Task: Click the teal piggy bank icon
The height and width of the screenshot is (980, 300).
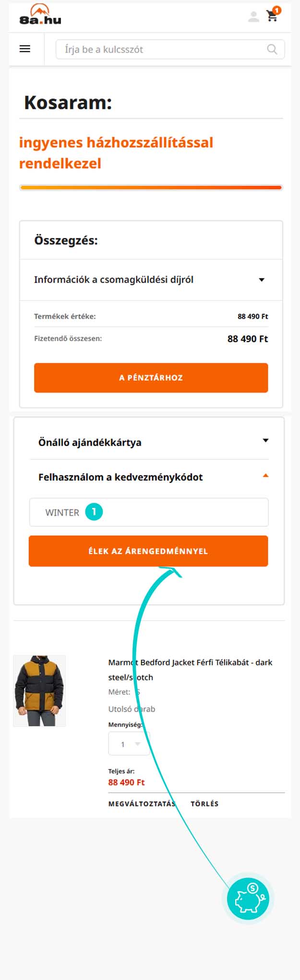Action: click(248, 899)
